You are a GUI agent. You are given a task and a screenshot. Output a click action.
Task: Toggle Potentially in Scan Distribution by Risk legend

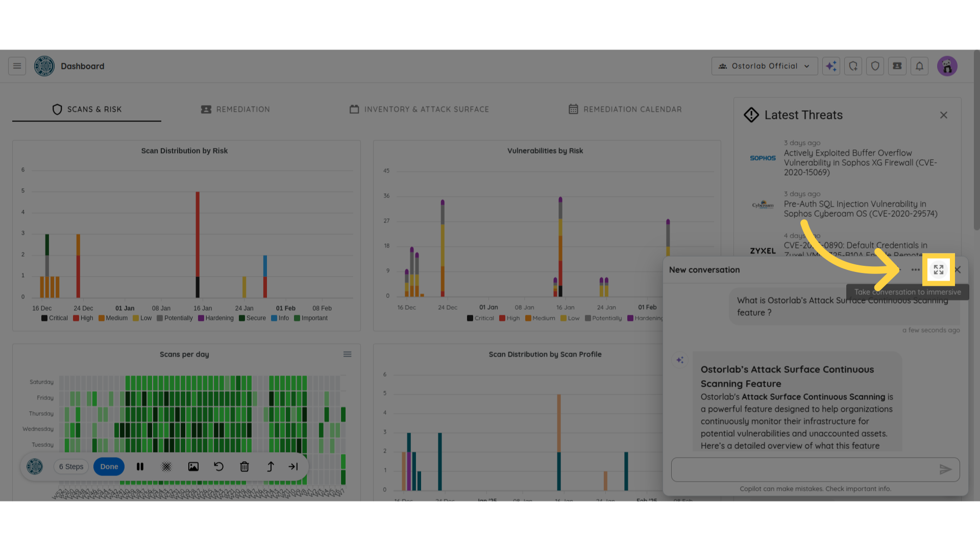[x=175, y=318]
